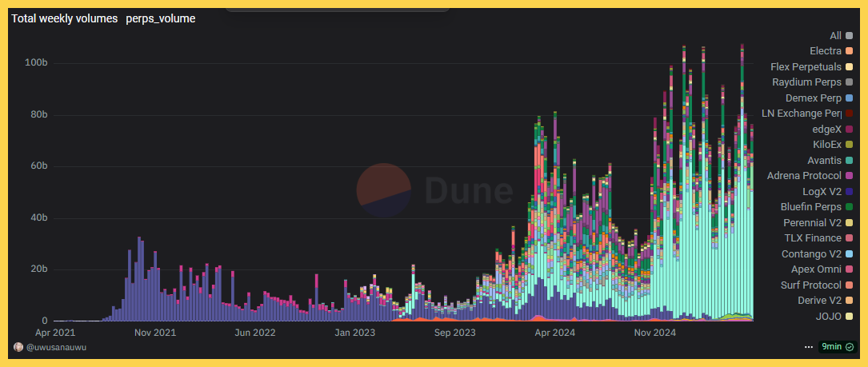Image resolution: width=868 pixels, height=367 pixels.
Task: Hide the LogX V2 series
Action: (822, 192)
